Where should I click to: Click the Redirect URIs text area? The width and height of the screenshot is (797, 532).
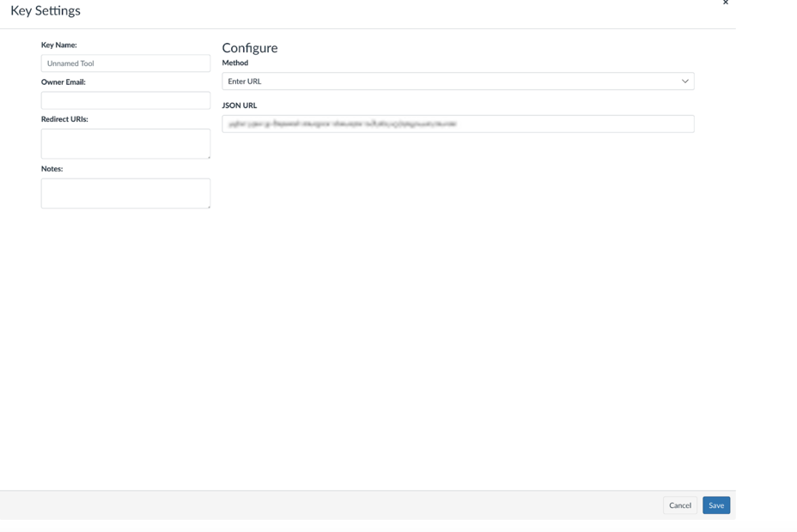pyautogui.click(x=125, y=143)
